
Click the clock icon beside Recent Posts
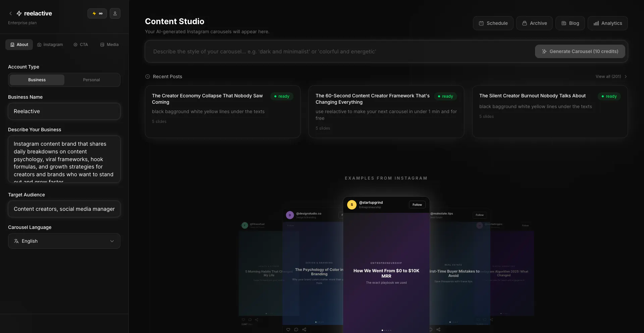pos(148,77)
